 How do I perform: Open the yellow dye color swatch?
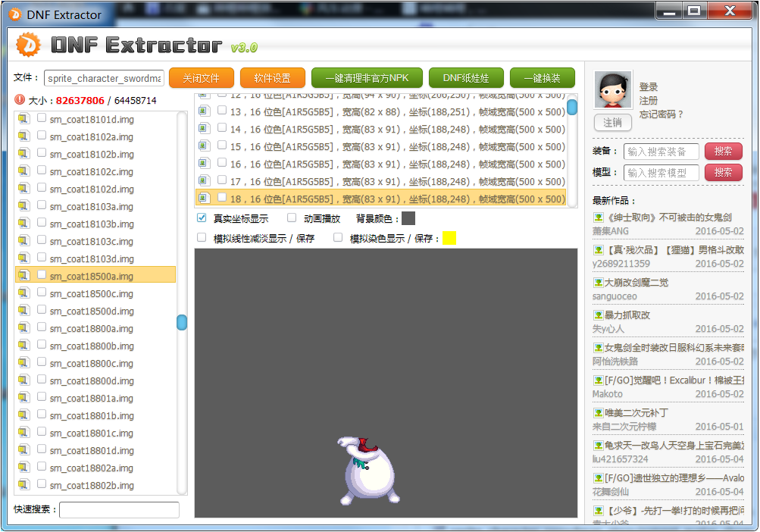tap(449, 238)
